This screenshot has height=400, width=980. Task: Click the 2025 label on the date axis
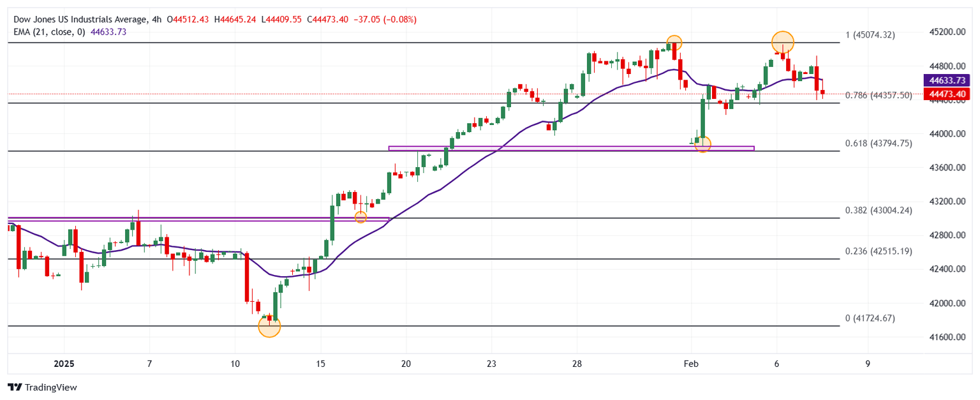(64, 364)
